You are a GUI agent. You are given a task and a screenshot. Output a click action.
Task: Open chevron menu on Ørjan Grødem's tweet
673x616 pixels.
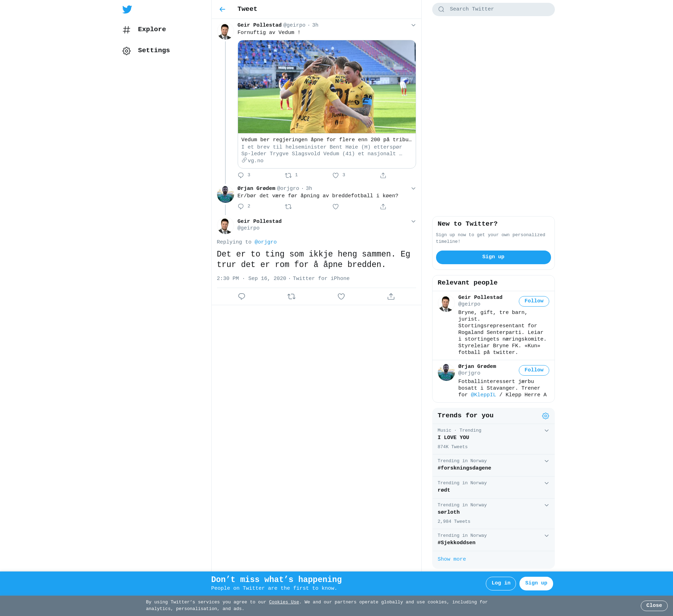pos(413,189)
